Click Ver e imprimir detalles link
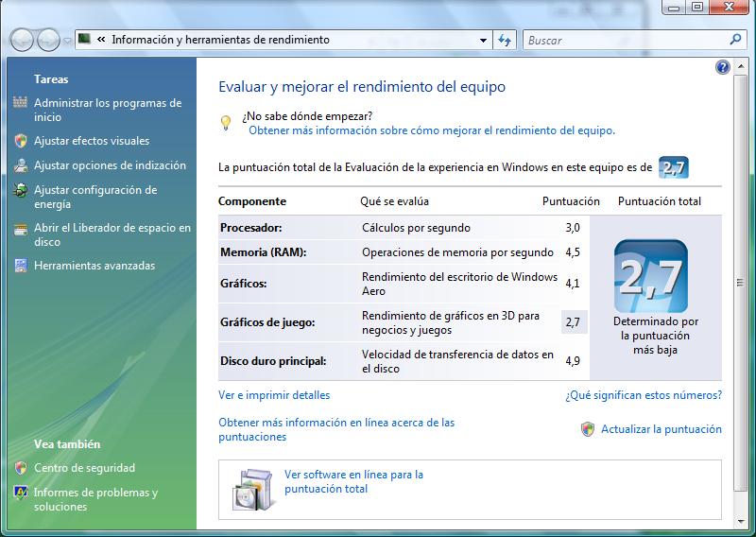Image resolution: width=756 pixels, height=537 pixels. click(x=274, y=395)
